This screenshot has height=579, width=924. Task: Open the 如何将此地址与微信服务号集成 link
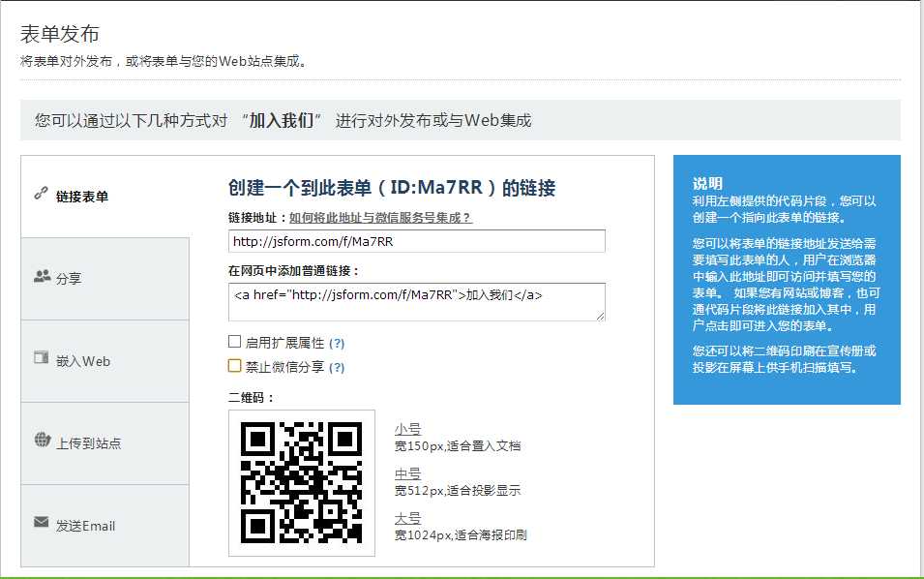pos(380,218)
